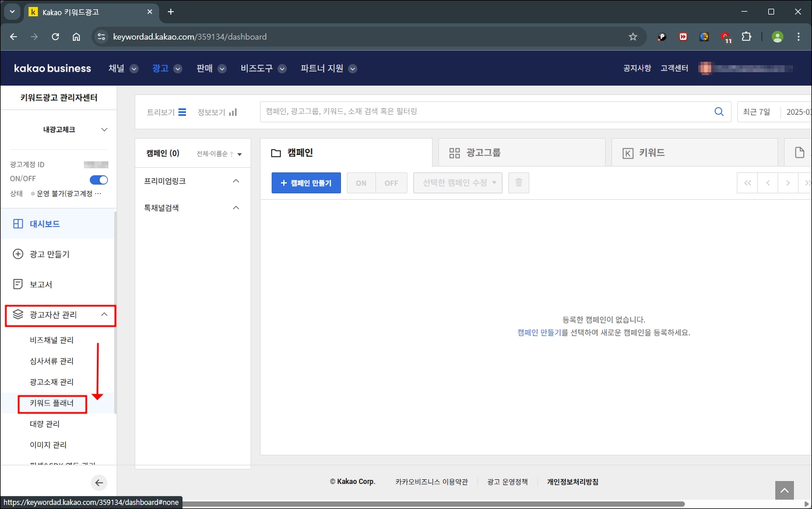The image size is (812, 509).
Task: Toggle the ad account ON/OFF switch
Action: click(x=99, y=179)
